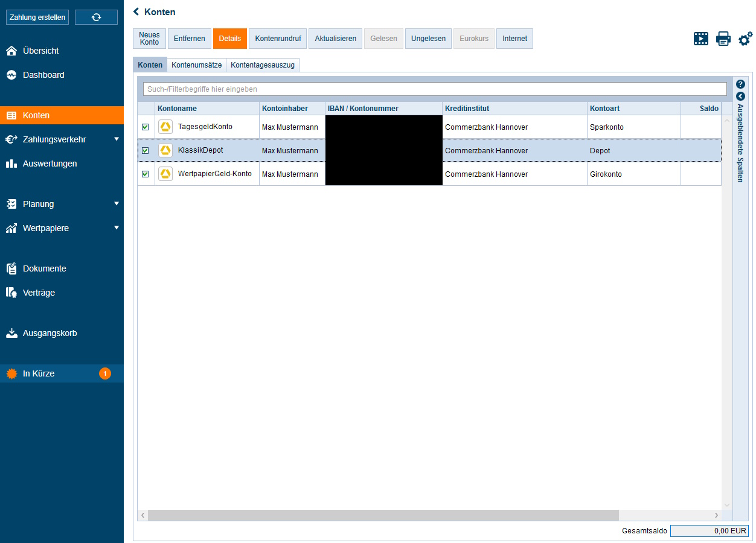Image resolution: width=756 pixels, height=543 pixels.
Task: Open settings via the gears icon
Action: pos(745,39)
